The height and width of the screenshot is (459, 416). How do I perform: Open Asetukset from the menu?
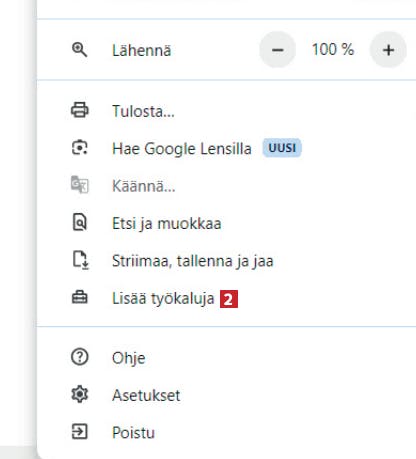(227, 395)
